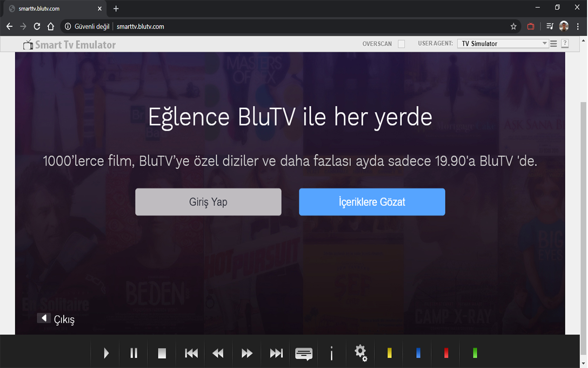Click the blue remote color key
Image resolution: width=588 pixels, height=368 pixels.
click(418, 353)
